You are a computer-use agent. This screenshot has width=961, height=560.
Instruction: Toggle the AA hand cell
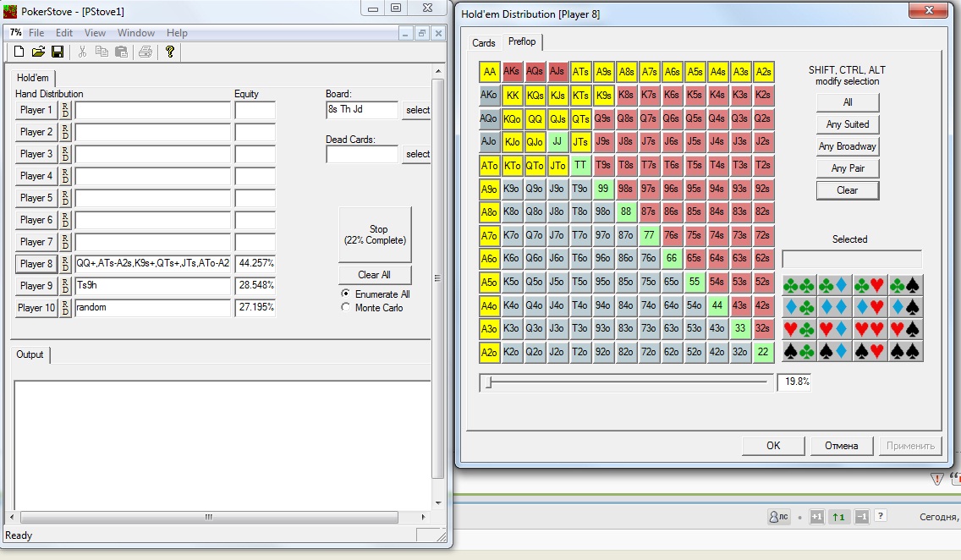489,72
